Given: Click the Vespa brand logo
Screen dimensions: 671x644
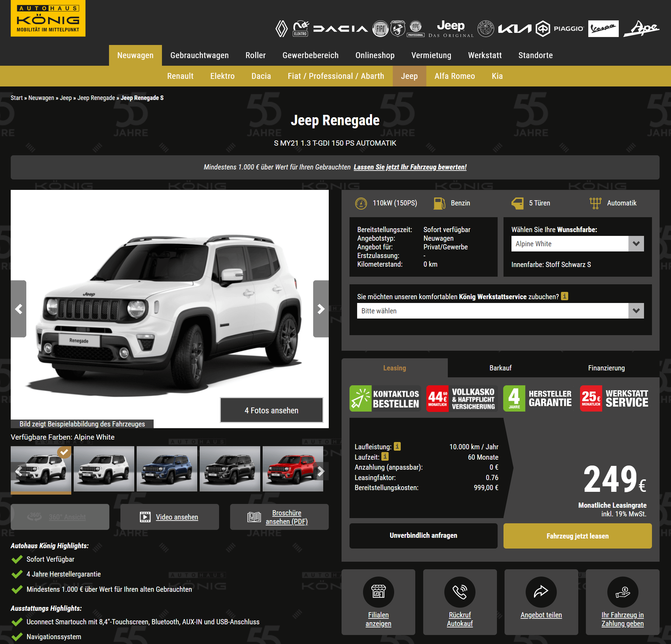Looking at the screenshot, I should point(603,29).
